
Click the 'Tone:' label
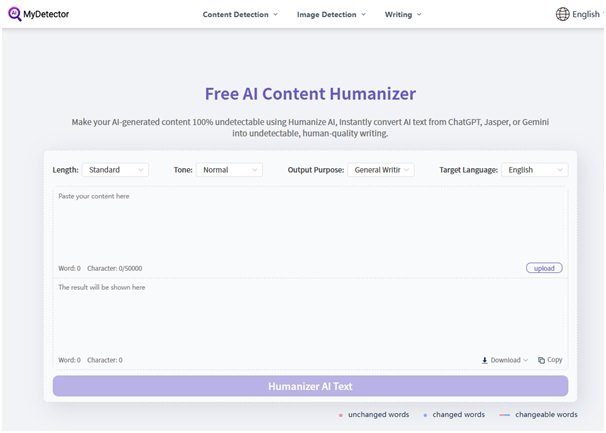(x=183, y=170)
